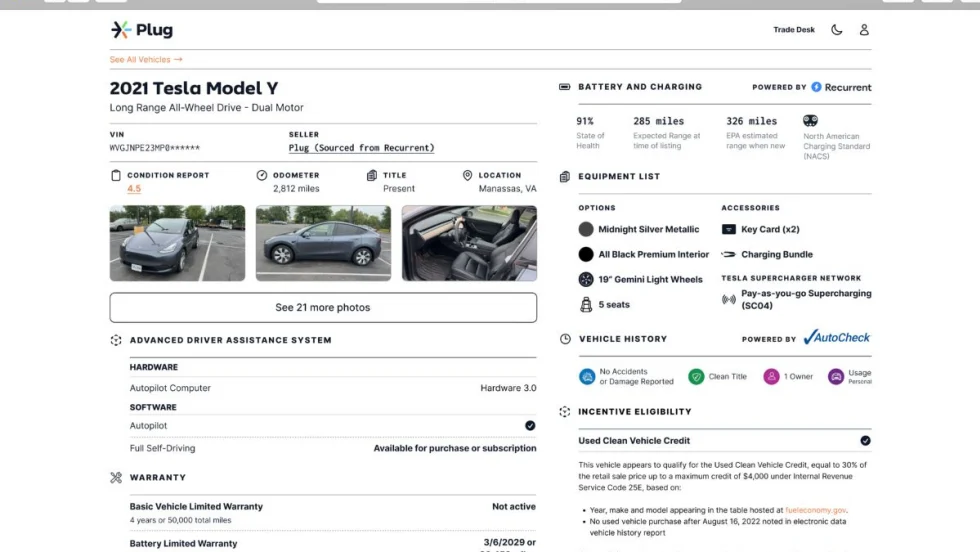
Task: Click the Incentive Eligibility icon
Action: coord(564,412)
